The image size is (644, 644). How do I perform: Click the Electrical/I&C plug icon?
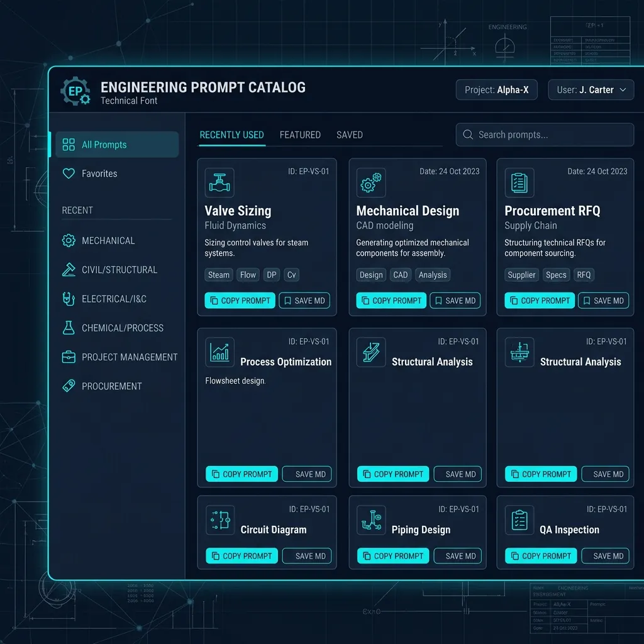(x=69, y=299)
